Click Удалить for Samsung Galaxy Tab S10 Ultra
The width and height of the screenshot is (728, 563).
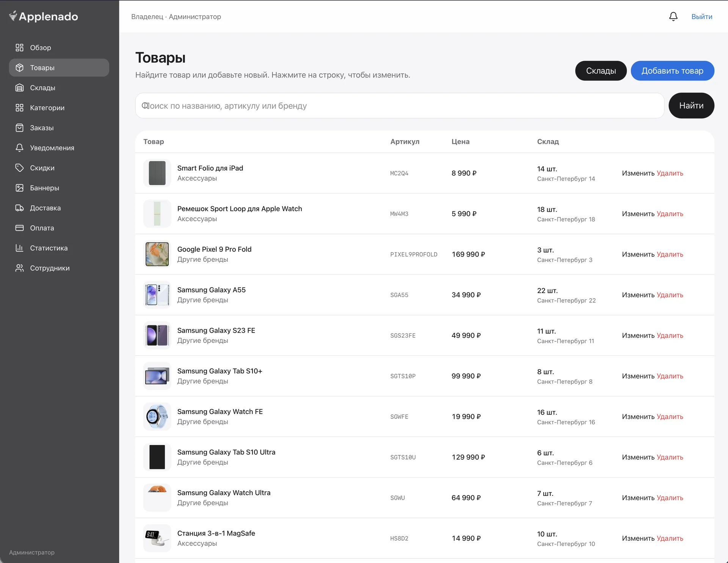point(670,457)
